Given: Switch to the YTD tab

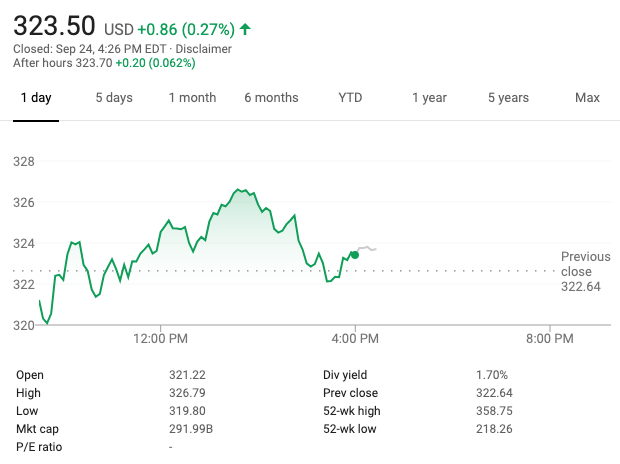Looking at the screenshot, I should click(x=350, y=98).
